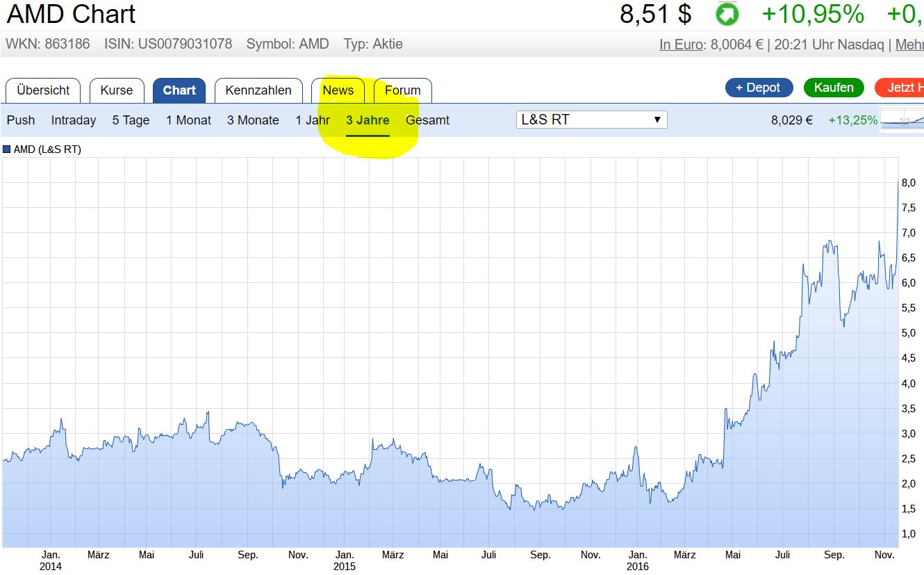Select the Push chart mode
Screen dimensions: 924x575
(x=21, y=120)
